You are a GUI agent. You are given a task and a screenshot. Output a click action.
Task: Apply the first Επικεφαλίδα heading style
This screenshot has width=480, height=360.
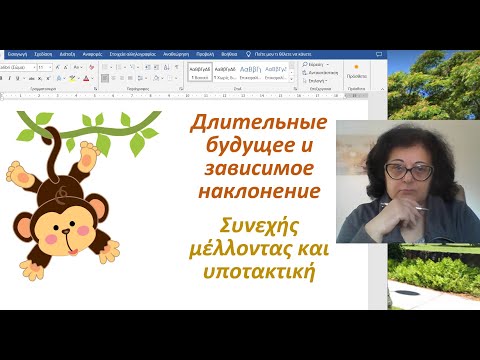(250, 72)
